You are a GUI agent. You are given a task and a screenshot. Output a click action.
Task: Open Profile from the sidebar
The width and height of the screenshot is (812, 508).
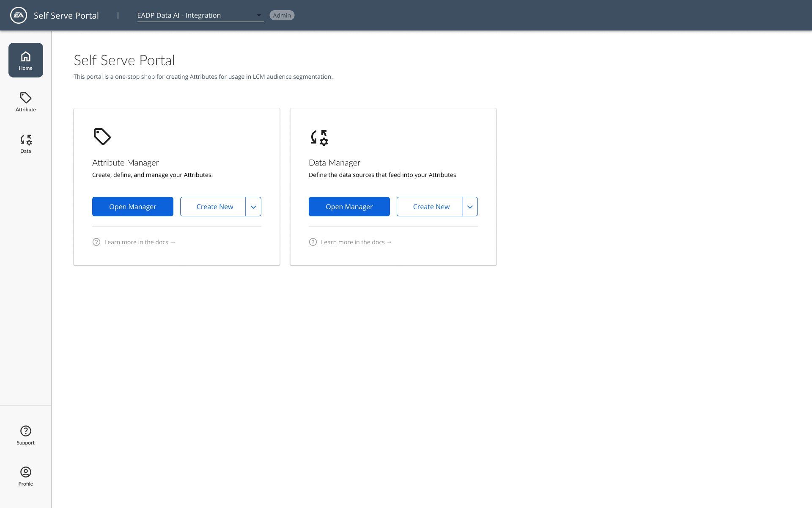tap(25, 476)
